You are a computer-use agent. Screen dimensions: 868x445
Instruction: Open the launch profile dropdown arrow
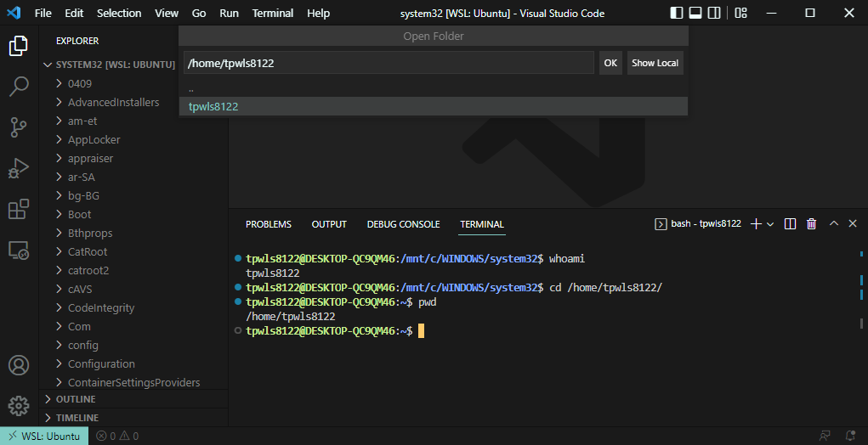click(770, 224)
